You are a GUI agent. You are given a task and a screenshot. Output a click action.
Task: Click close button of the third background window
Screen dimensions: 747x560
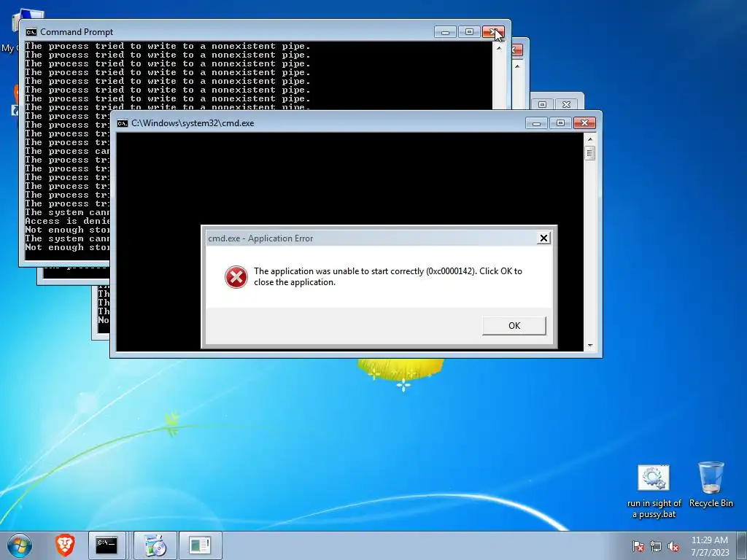pyautogui.click(x=566, y=104)
